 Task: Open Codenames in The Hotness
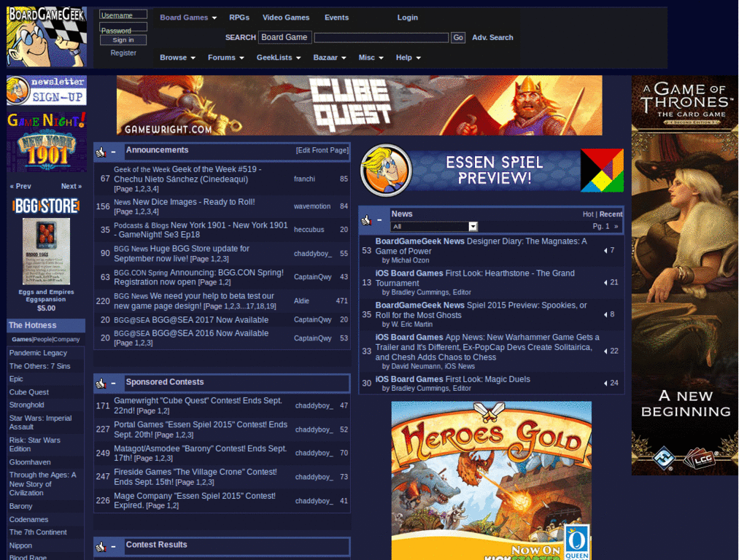point(28,519)
